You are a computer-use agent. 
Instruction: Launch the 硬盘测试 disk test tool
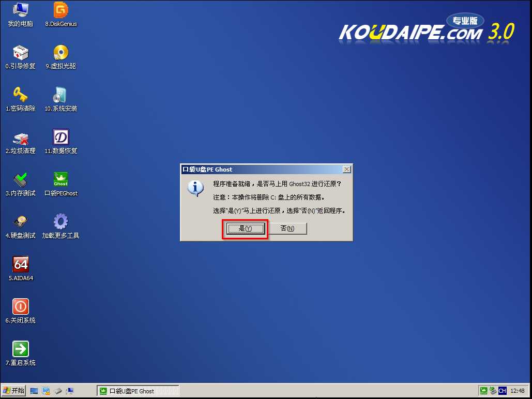pyautogui.click(x=20, y=222)
